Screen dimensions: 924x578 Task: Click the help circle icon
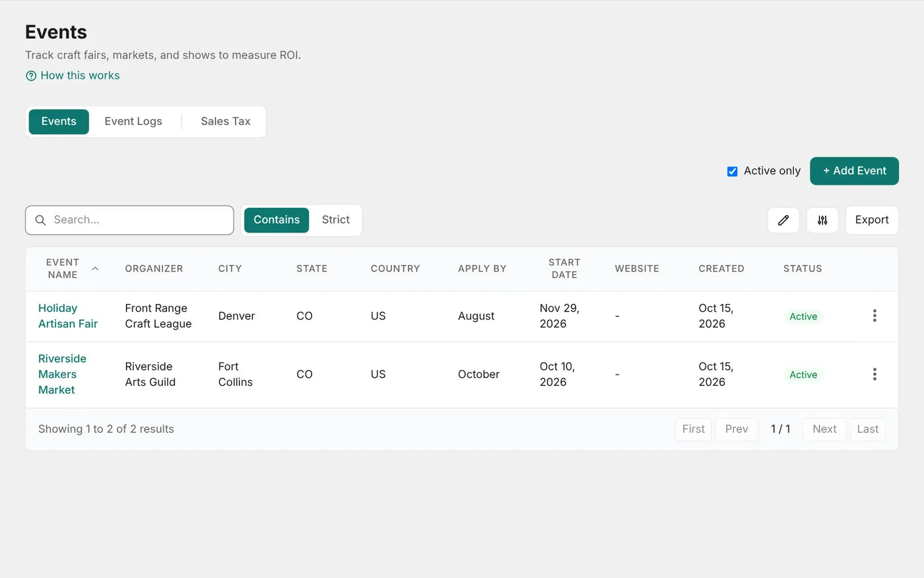(x=31, y=76)
